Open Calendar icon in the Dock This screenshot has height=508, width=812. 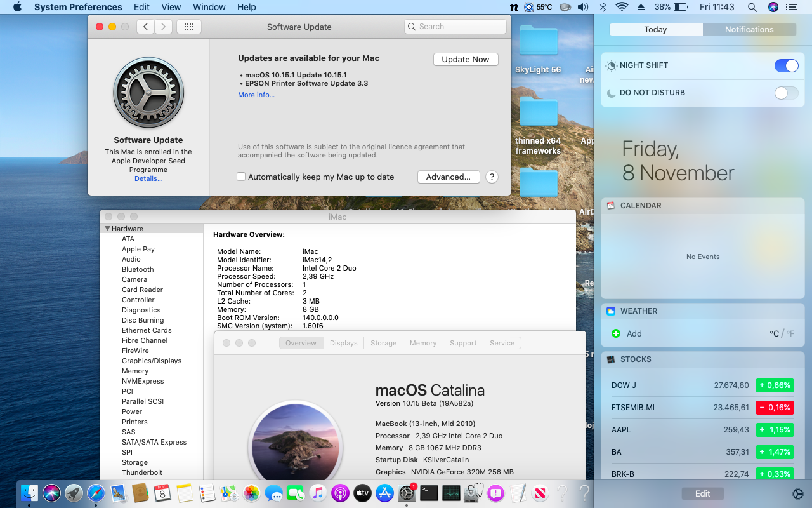(163, 493)
